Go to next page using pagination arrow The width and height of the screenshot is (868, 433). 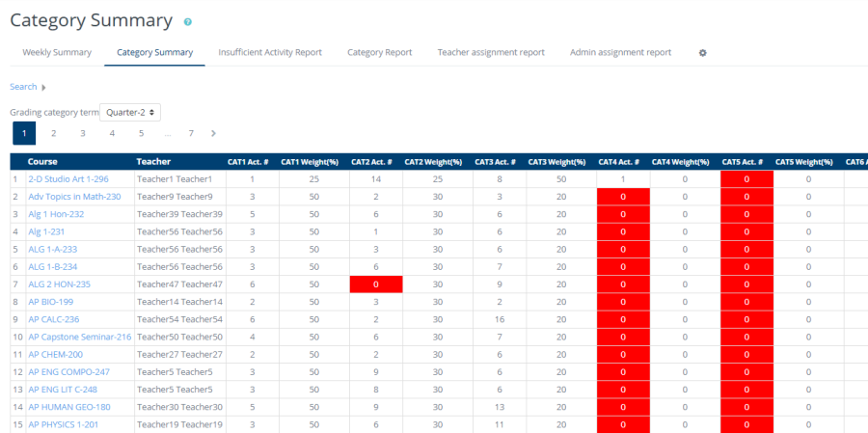(x=213, y=133)
